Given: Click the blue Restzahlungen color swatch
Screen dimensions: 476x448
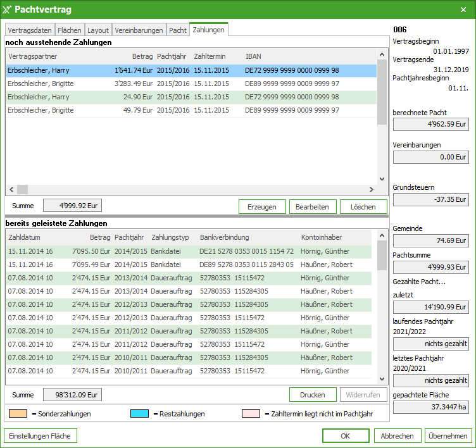Looking at the screenshot, I should click(139, 414).
